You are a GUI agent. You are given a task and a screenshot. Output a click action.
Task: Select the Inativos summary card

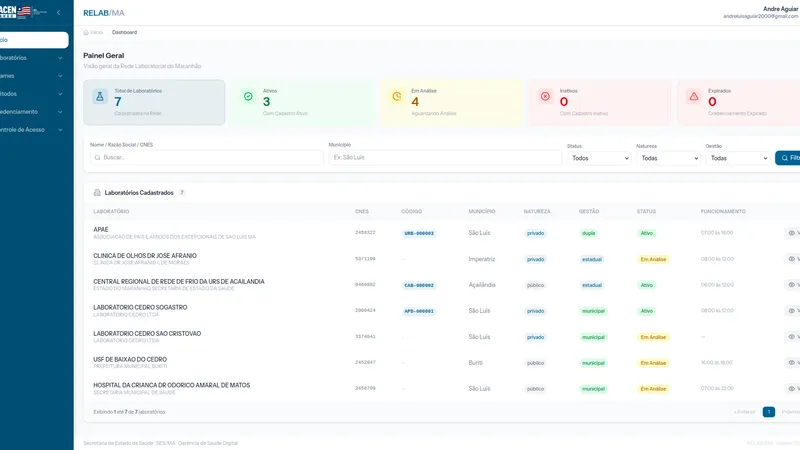tap(599, 102)
